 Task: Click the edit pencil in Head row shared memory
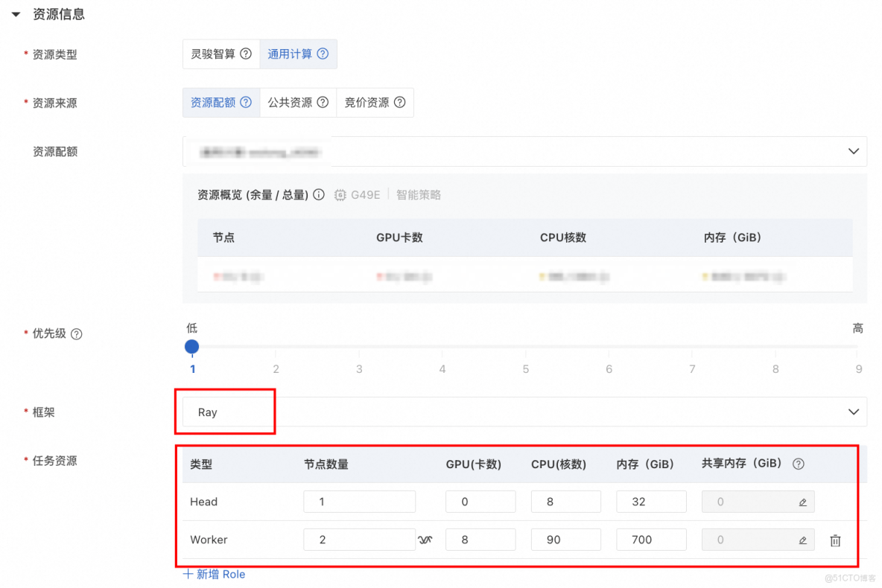[x=804, y=502]
